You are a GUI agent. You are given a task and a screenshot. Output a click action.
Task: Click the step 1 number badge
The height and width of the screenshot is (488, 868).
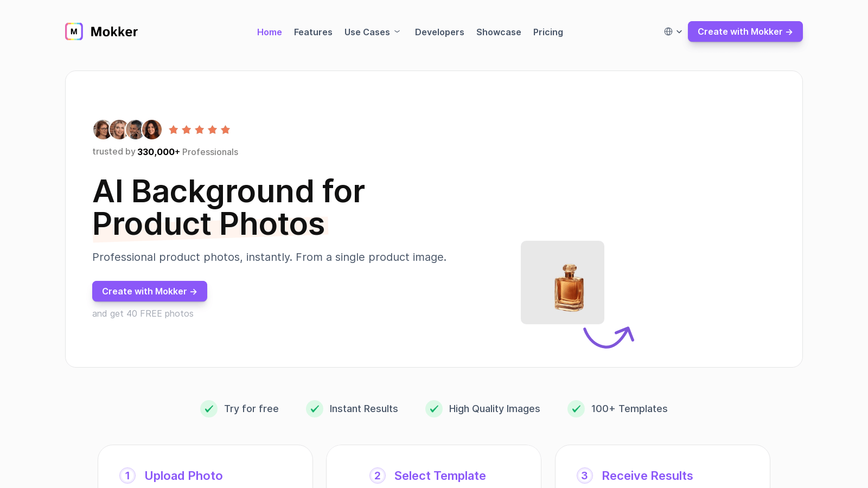127,476
